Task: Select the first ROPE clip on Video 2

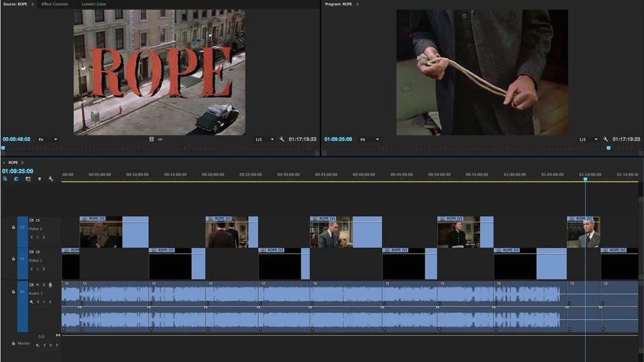Action: point(114,232)
